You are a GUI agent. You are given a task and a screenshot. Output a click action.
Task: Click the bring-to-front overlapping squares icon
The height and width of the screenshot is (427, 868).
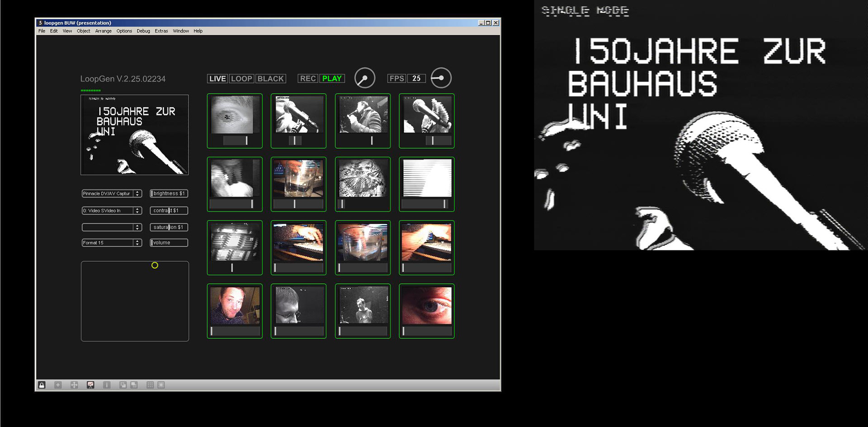click(123, 385)
